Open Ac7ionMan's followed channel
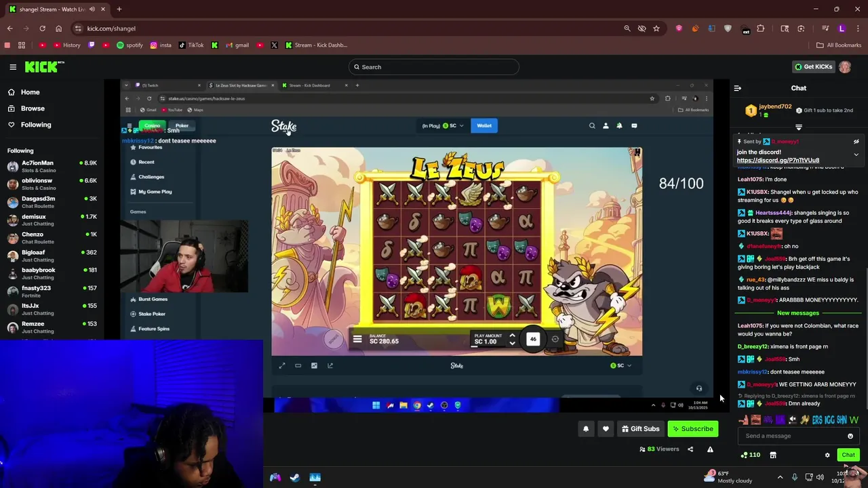Viewport: 868px width, 488px height. [52, 166]
